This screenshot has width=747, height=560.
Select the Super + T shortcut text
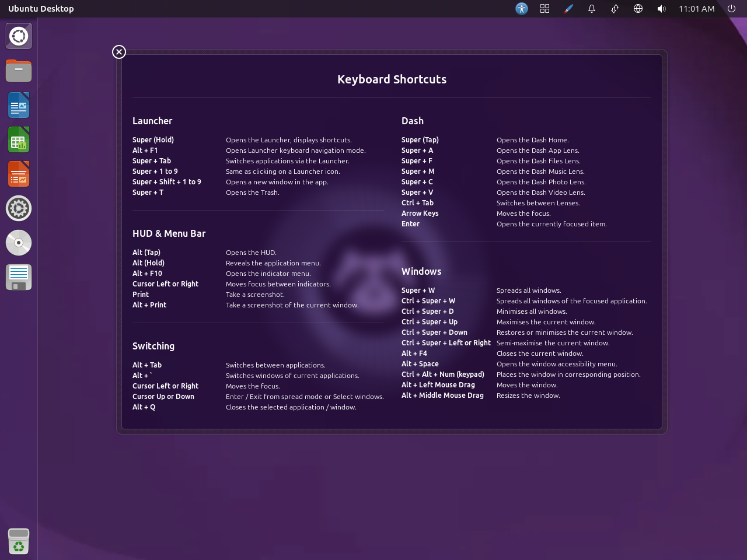pos(148,192)
